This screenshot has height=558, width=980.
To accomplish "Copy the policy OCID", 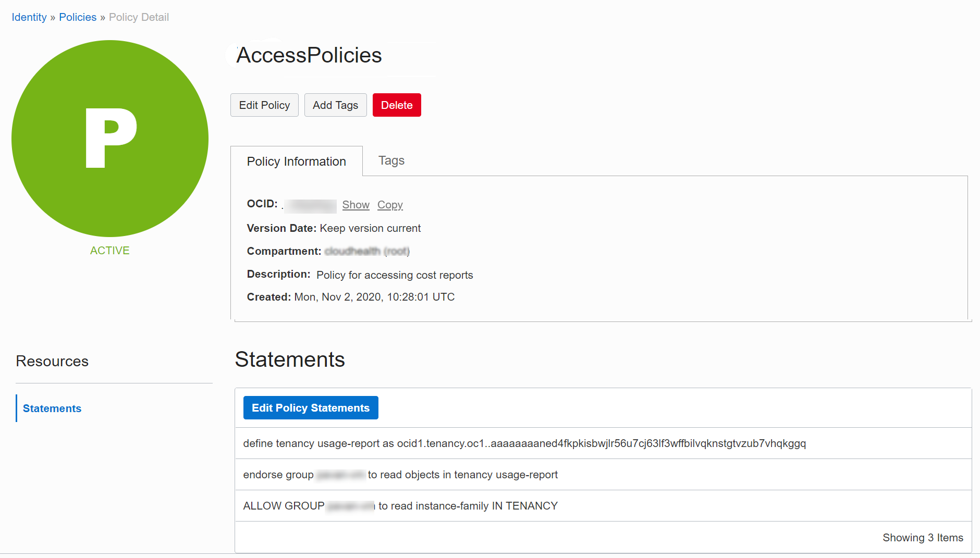I will [x=389, y=204].
